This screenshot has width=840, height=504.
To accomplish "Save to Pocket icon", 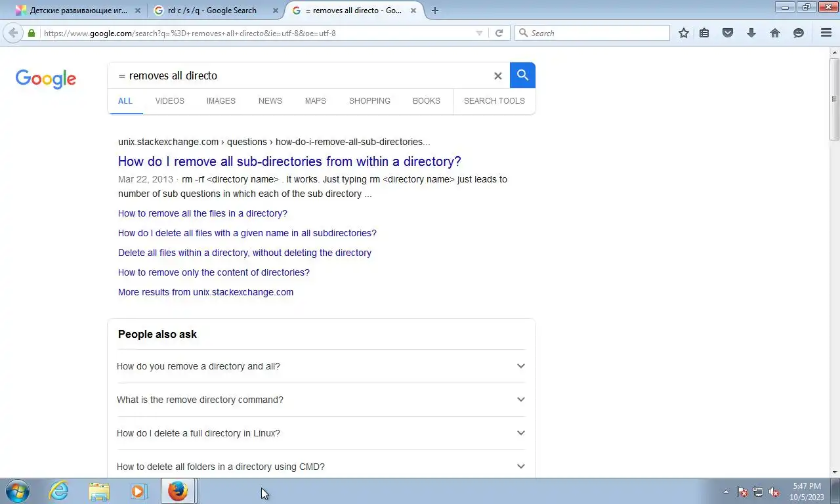I will (x=728, y=33).
